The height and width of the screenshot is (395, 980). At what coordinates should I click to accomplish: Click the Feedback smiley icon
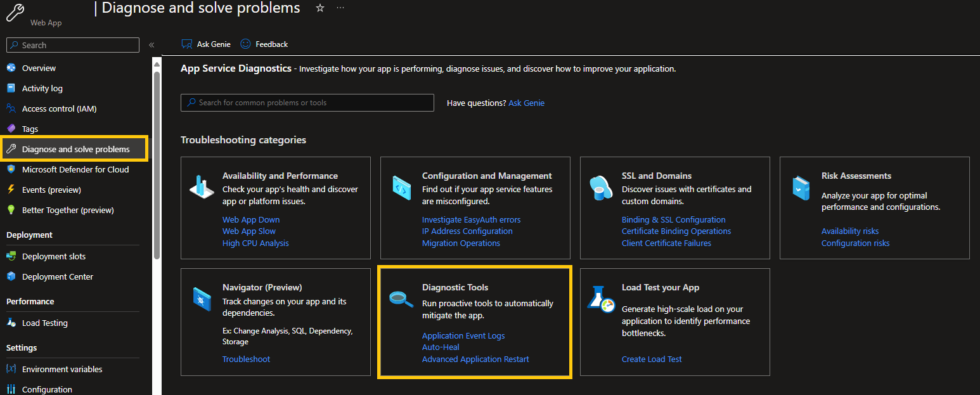[x=245, y=44]
